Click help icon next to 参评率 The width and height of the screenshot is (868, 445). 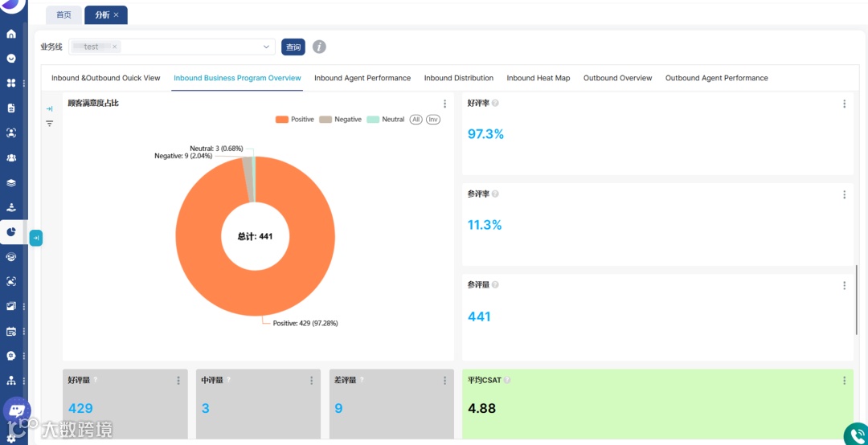tap(495, 194)
